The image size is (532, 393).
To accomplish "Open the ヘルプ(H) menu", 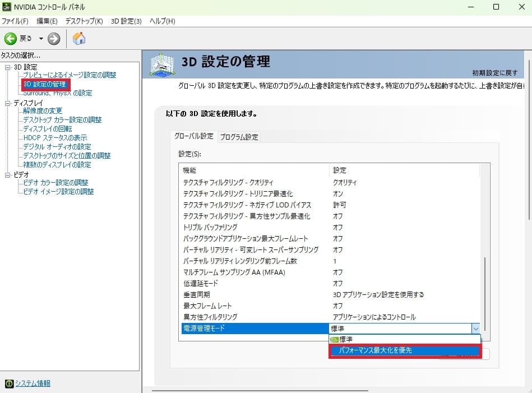I will coord(163,21).
